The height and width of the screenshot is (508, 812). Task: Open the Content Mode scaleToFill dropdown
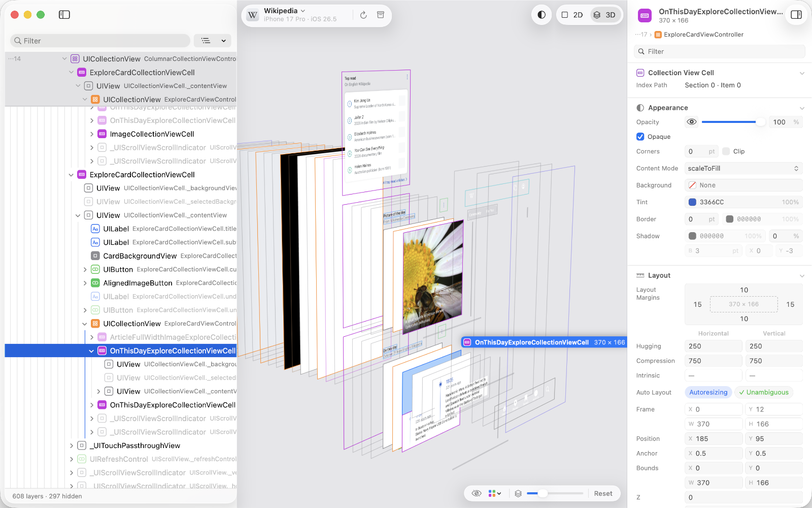[743, 168]
